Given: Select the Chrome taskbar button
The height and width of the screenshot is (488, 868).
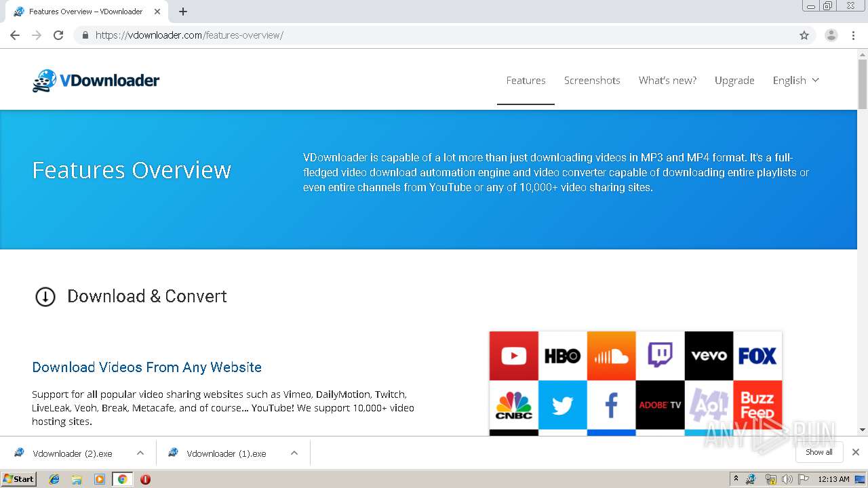Looking at the screenshot, I should point(122,479).
